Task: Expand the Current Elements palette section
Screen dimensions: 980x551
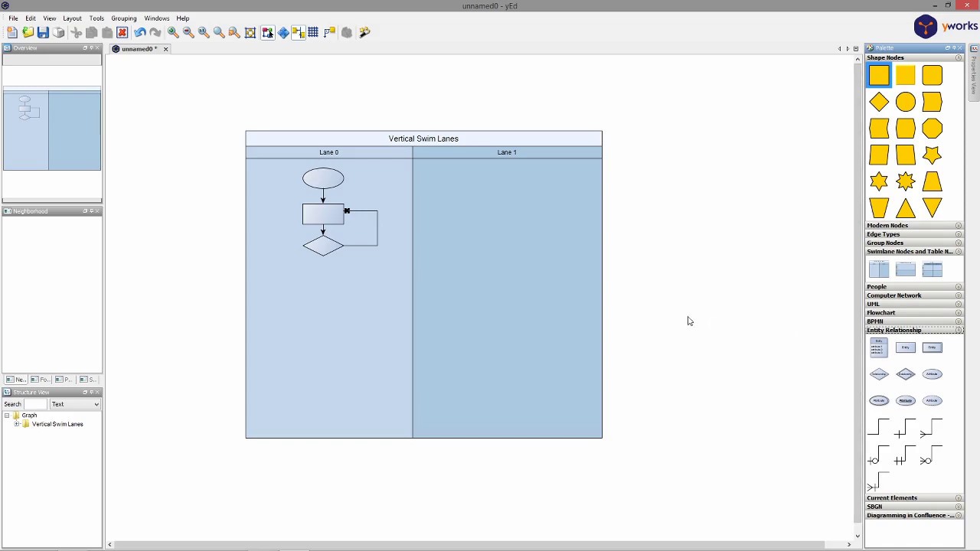Action: tap(959, 498)
